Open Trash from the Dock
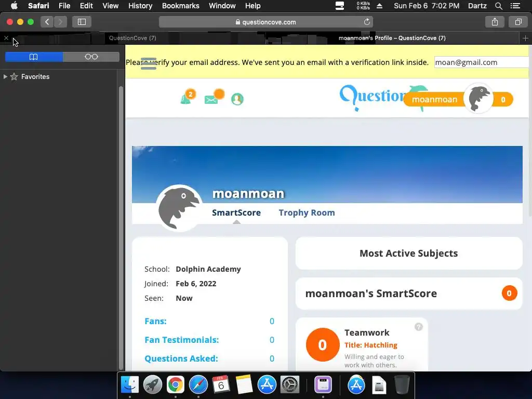 tap(402, 385)
